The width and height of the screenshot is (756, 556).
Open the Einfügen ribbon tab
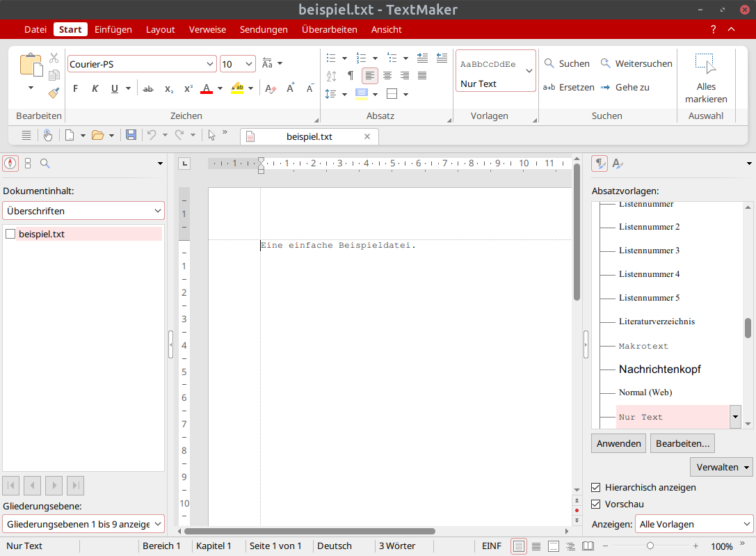coord(113,29)
